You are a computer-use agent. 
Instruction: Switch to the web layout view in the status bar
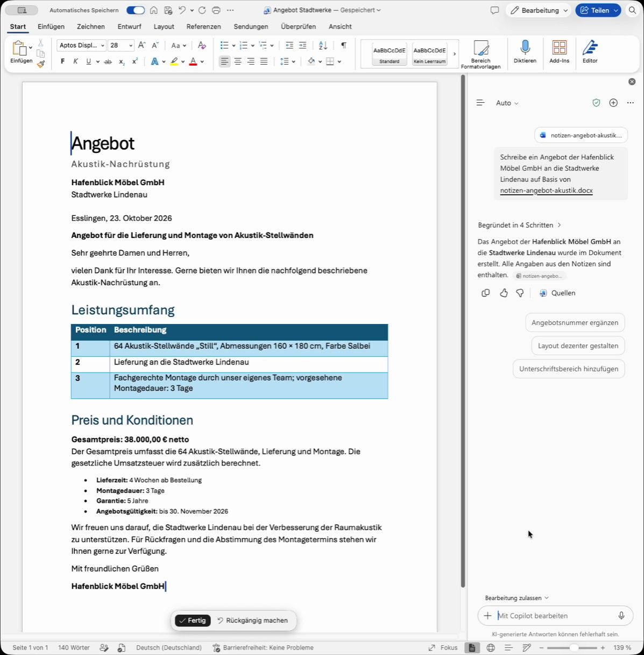point(491,647)
